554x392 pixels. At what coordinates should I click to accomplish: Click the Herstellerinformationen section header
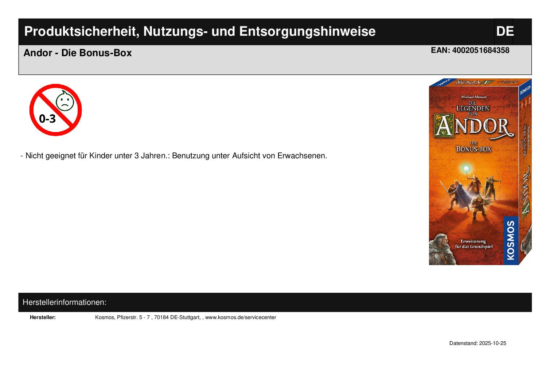click(65, 303)
